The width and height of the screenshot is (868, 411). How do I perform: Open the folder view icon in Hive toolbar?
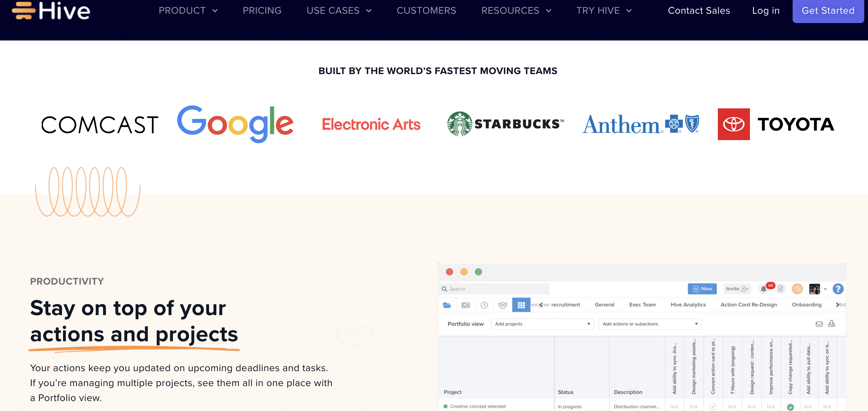click(x=447, y=305)
